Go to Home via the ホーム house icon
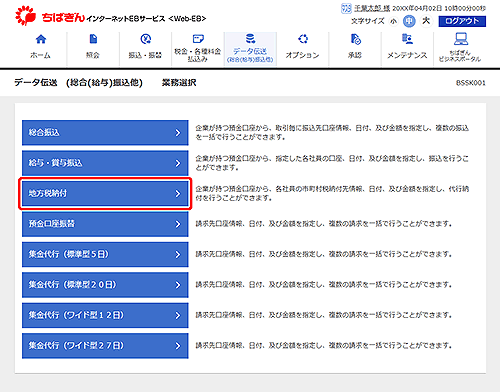500x392 pixels. [x=41, y=39]
